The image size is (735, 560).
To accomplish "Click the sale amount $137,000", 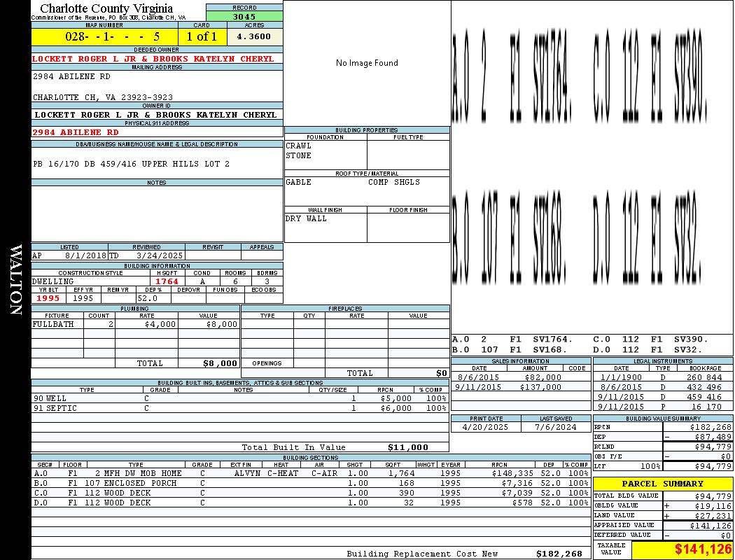I will (x=540, y=387).
